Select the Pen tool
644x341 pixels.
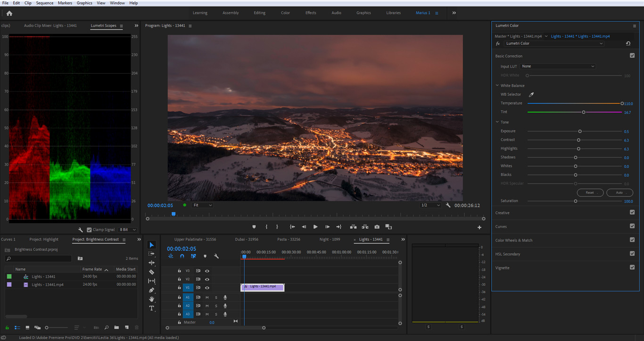tap(151, 290)
